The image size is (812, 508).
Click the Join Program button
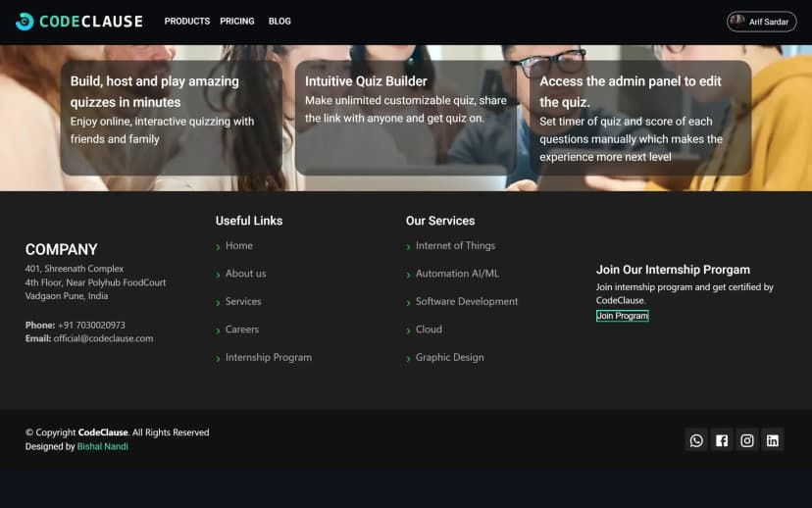pyautogui.click(x=622, y=316)
